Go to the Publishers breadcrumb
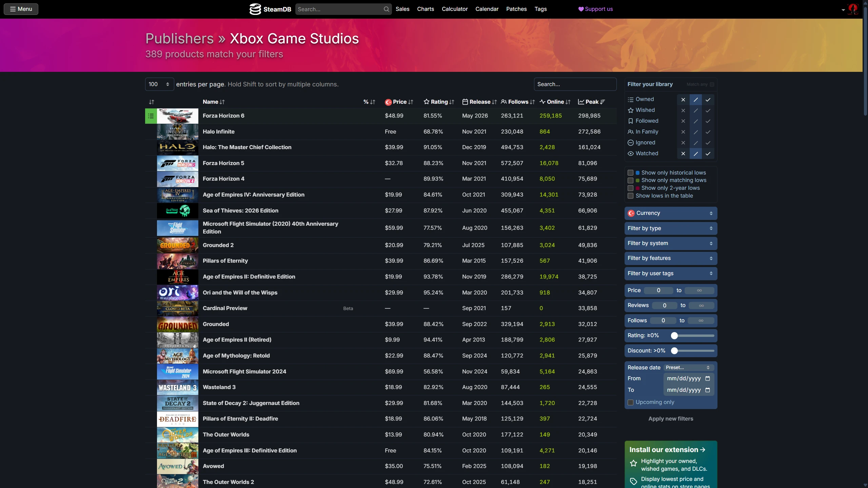 [x=179, y=39]
